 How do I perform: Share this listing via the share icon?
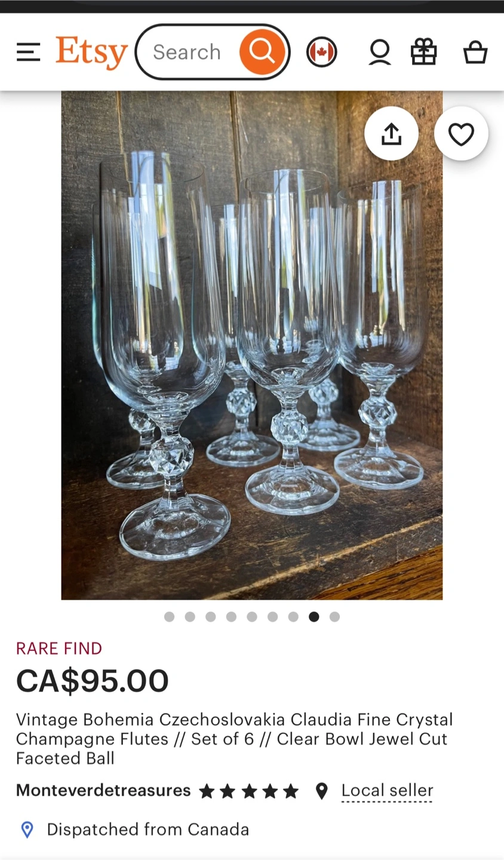click(391, 134)
